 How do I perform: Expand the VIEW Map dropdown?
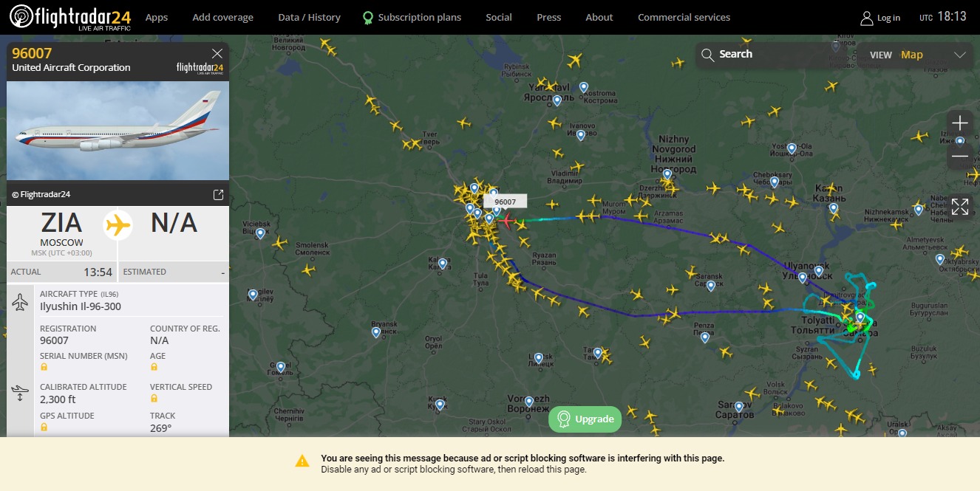tap(959, 55)
